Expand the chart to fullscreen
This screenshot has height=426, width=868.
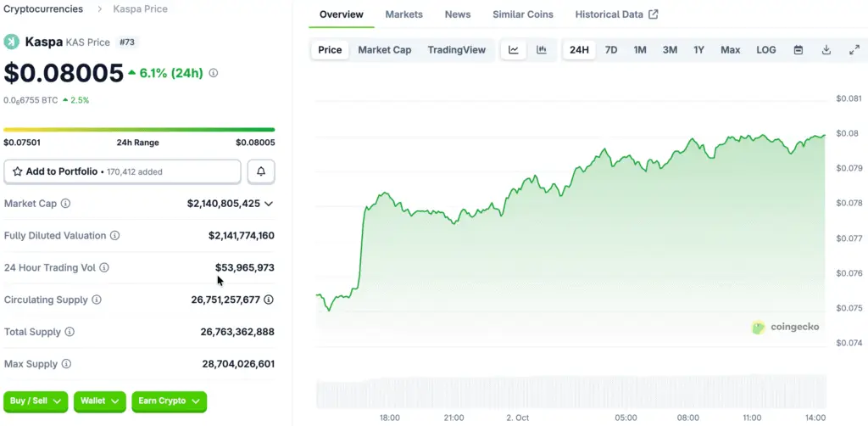pyautogui.click(x=854, y=50)
